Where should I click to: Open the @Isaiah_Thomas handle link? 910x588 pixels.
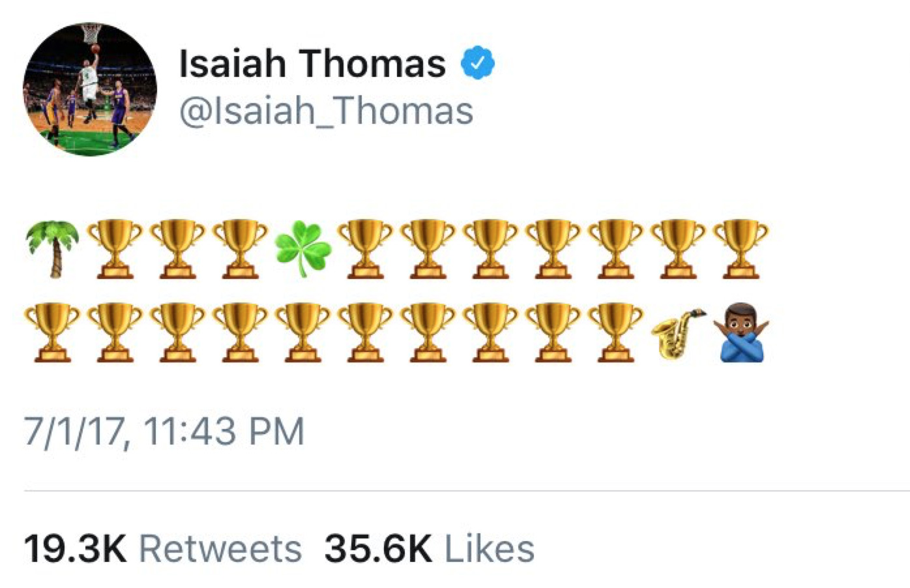(x=326, y=111)
